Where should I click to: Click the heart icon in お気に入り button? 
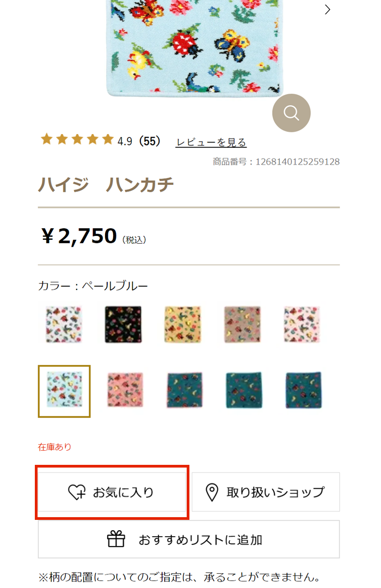[77, 492]
